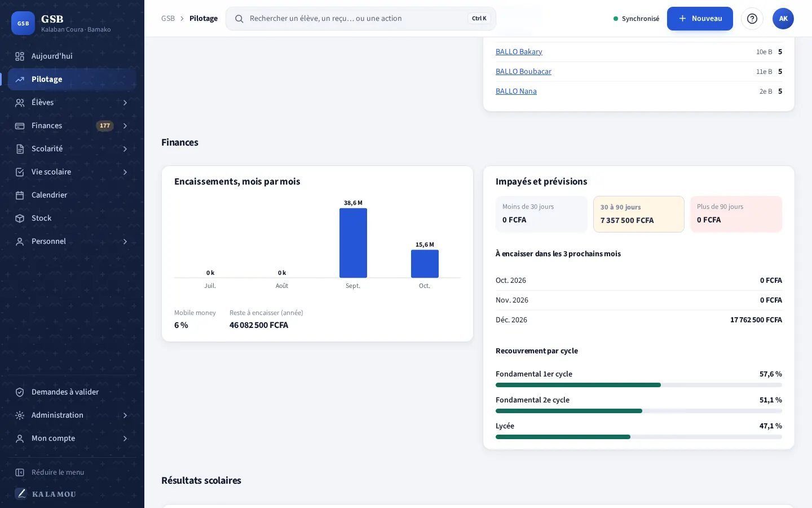This screenshot has height=508, width=812.
Task: Click the Administration gear icon
Action: pos(20,415)
